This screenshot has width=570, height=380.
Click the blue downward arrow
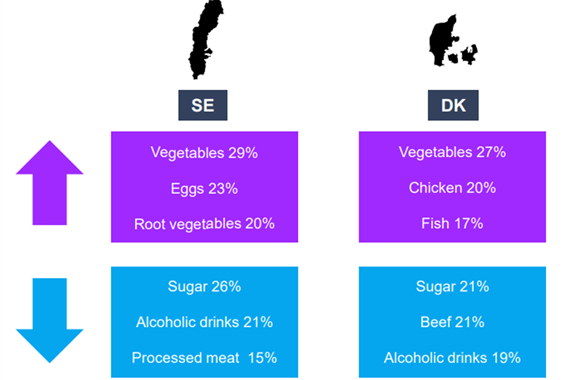49,320
